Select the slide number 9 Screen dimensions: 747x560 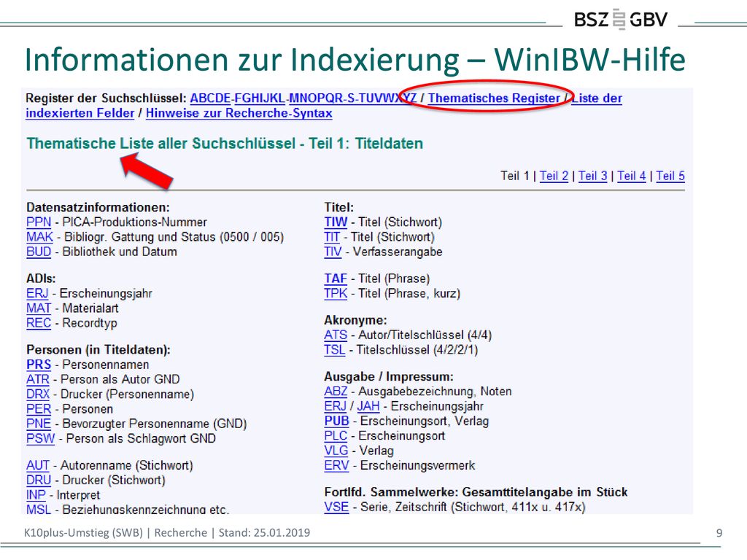[x=719, y=533]
